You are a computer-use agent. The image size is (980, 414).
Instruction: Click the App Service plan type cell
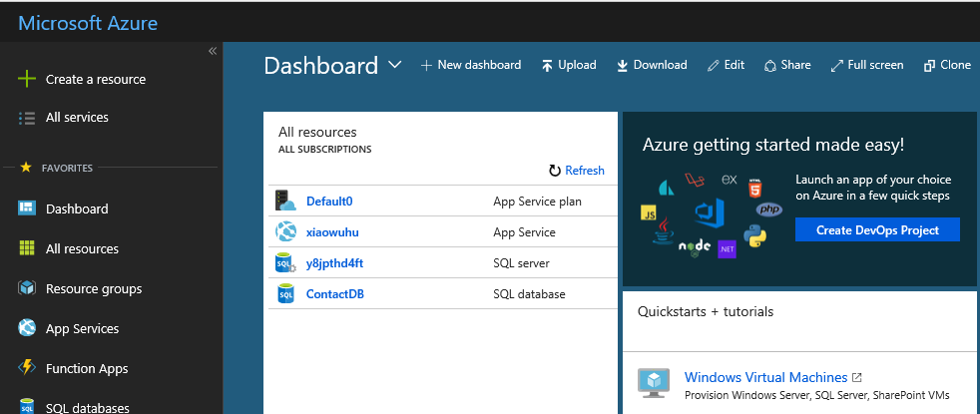coord(538,202)
